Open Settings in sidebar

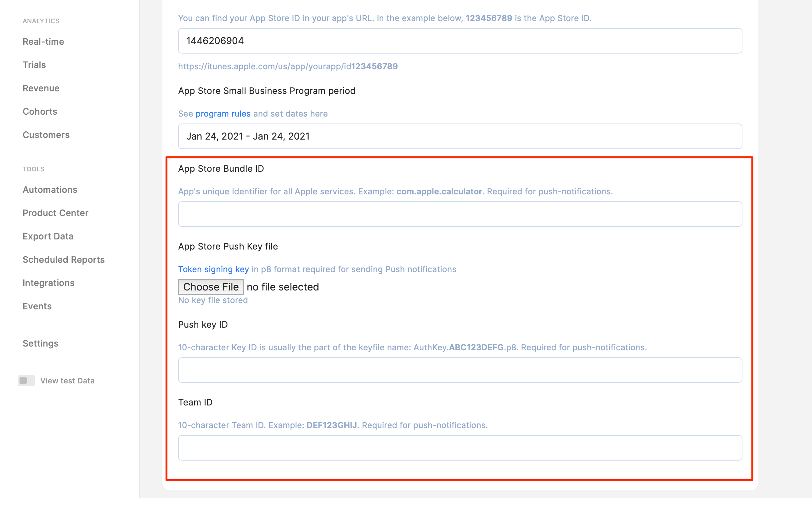click(41, 343)
